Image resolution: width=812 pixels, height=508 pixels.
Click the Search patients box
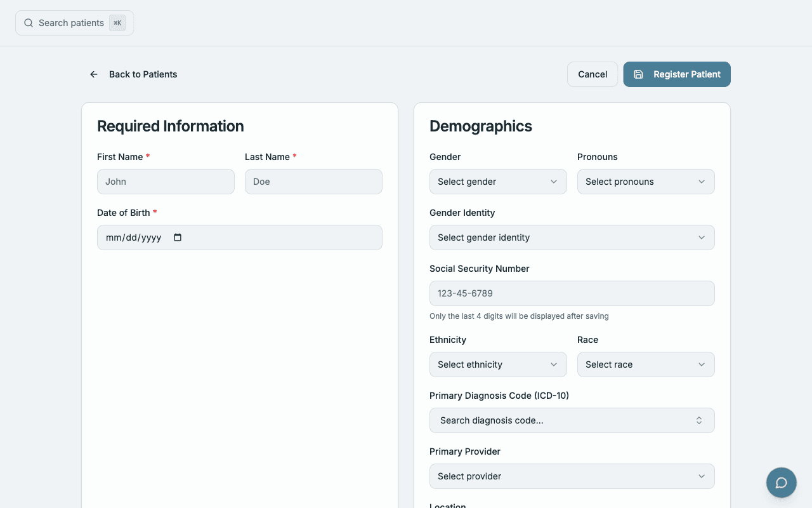tap(75, 23)
